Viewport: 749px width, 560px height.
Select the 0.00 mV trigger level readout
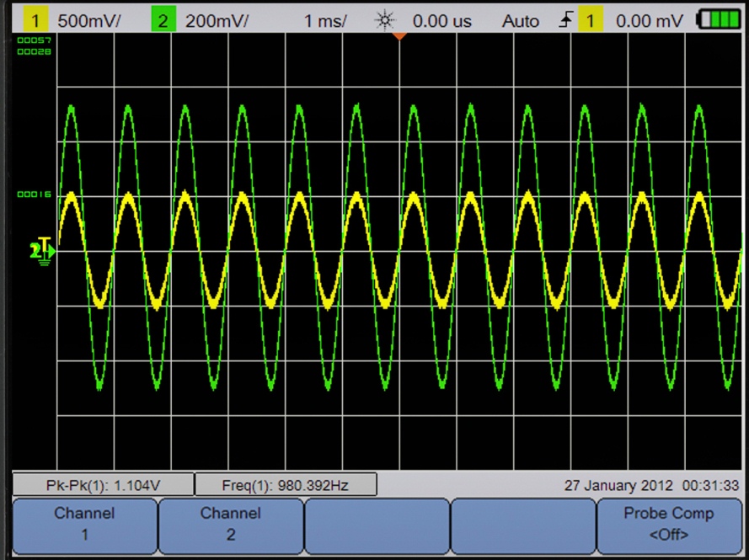[650, 22]
